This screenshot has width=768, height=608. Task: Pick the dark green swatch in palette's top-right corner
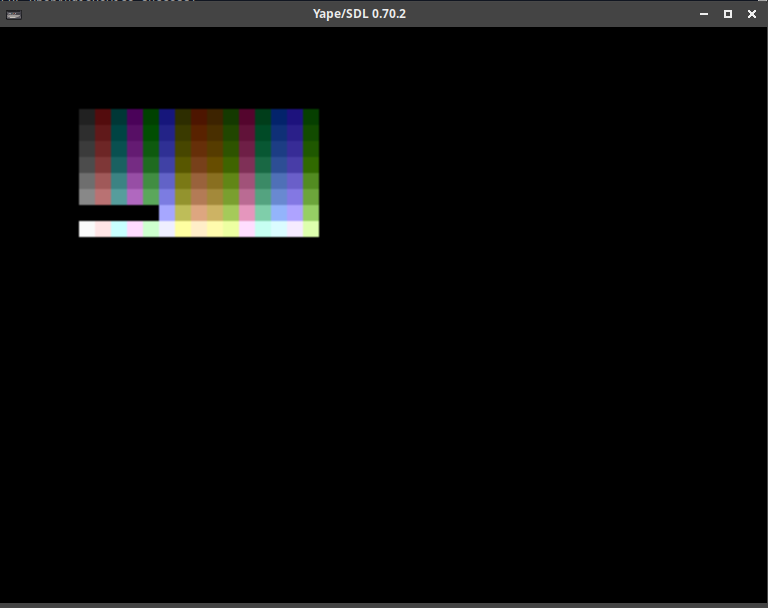point(311,117)
